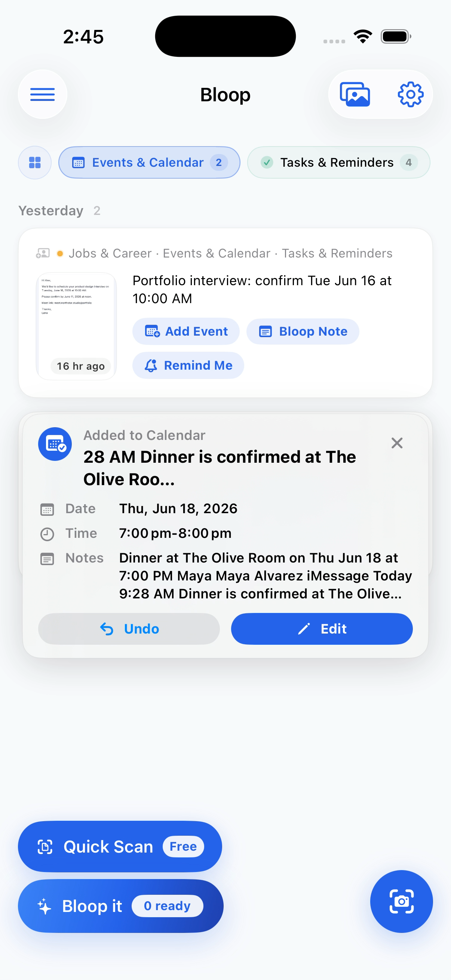Tap the Bloop it button
Viewport: 451px width, 980px height.
(121, 906)
